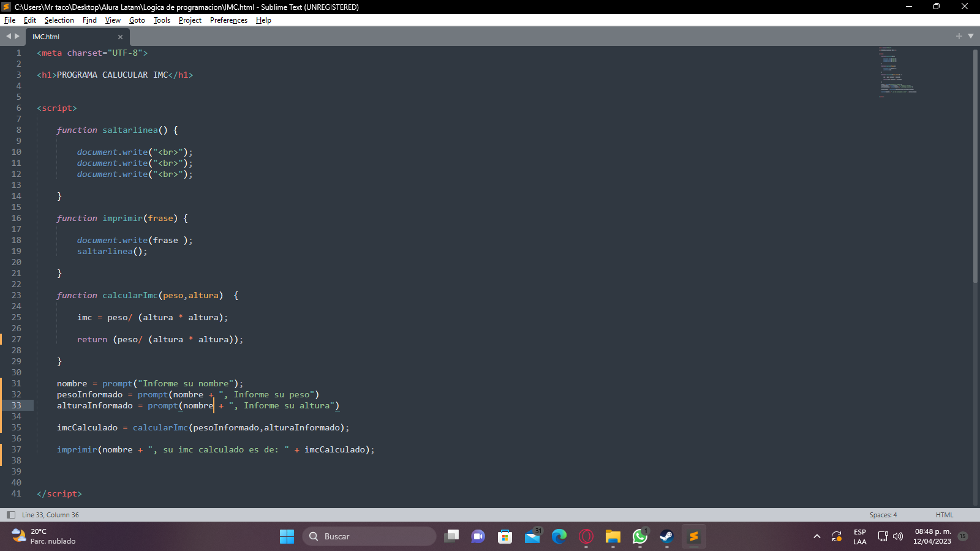This screenshot has height=551, width=980.
Task: Toggle the side bar from status bar icon
Action: [x=10, y=515]
